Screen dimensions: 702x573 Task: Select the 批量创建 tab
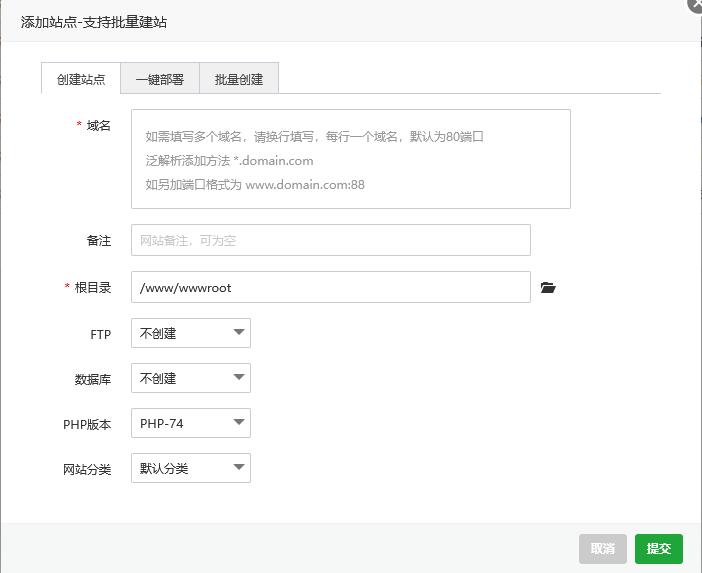[x=239, y=79]
